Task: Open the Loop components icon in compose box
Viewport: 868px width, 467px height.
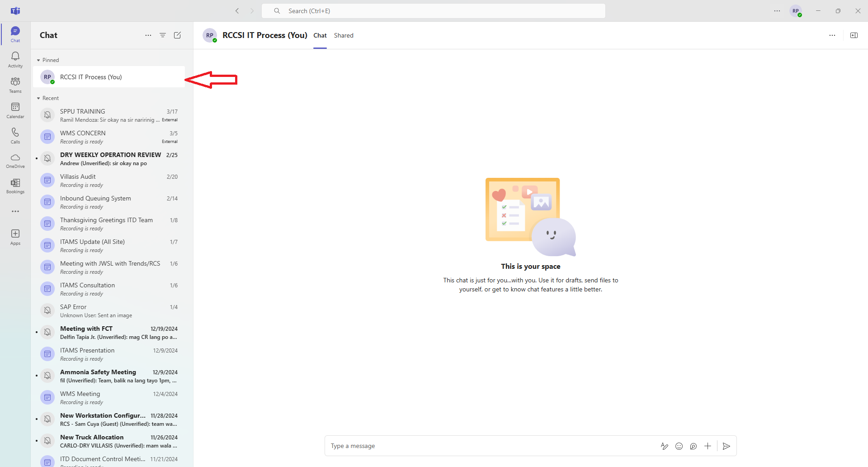Action: pos(693,446)
